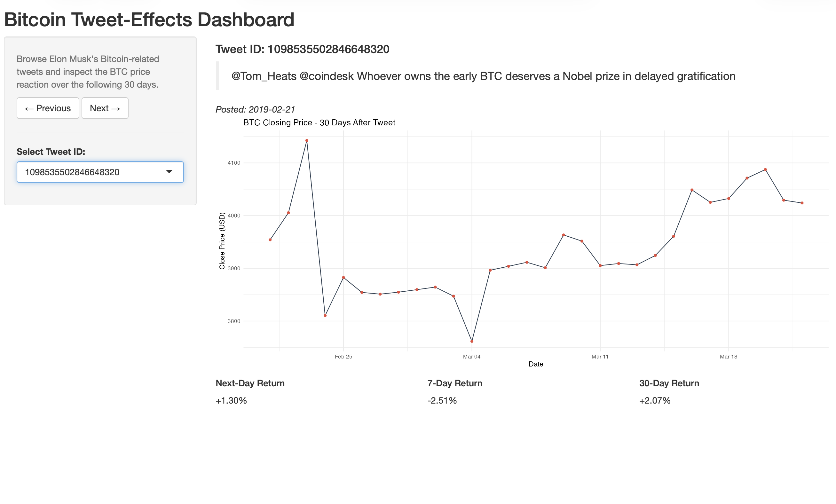
Task: Click the sidebar description about Elon Musk's tweets
Action: [88, 72]
